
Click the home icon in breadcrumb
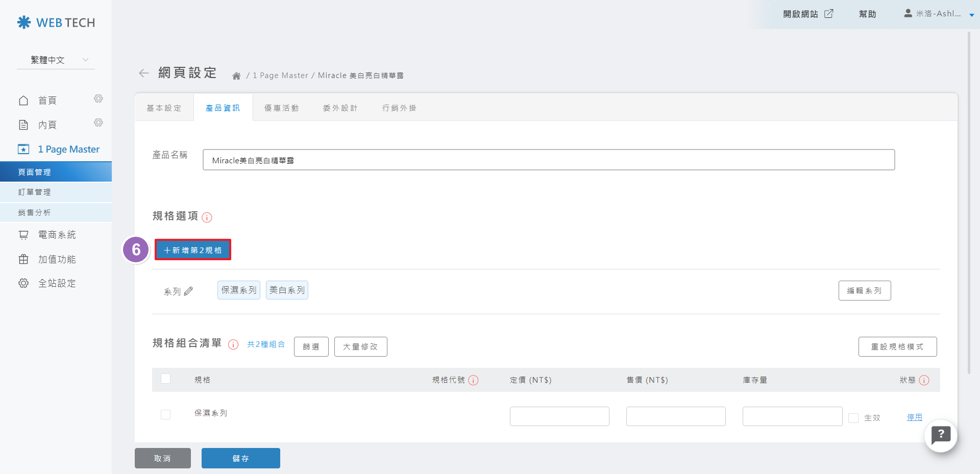coord(236,76)
